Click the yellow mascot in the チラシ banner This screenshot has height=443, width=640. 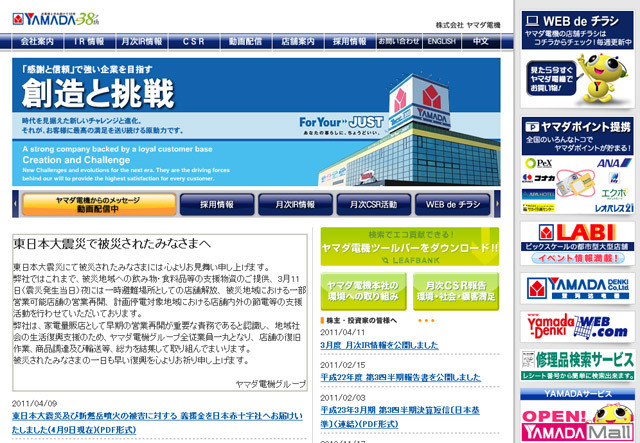click(x=602, y=79)
